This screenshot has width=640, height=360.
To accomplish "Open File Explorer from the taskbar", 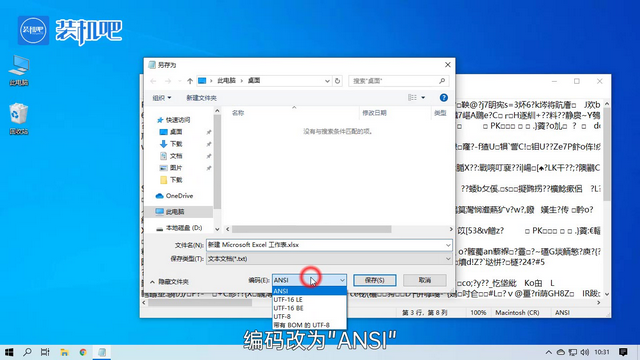I will pos(64,352).
